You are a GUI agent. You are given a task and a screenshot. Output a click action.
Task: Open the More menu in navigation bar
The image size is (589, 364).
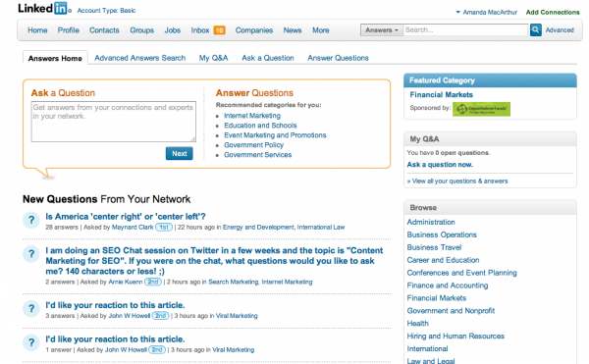pos(321,30)
